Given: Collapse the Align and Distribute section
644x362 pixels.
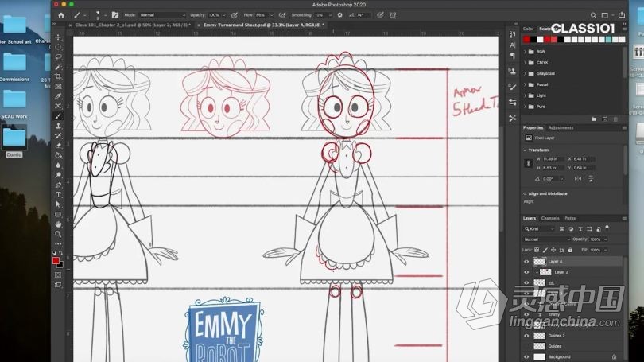Looking at the screenshot, I should pyautogui.click(x=525, y=193).
